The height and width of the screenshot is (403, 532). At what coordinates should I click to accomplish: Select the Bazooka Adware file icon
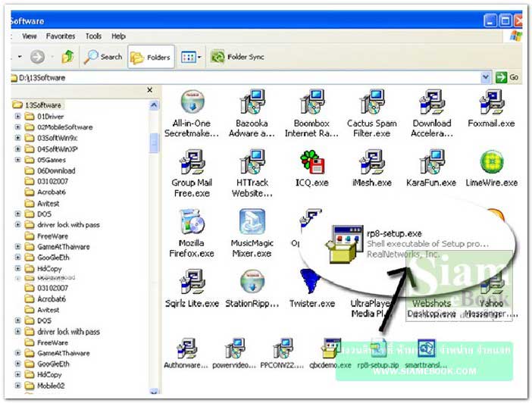pyautogui.click(x=252, y=102)
